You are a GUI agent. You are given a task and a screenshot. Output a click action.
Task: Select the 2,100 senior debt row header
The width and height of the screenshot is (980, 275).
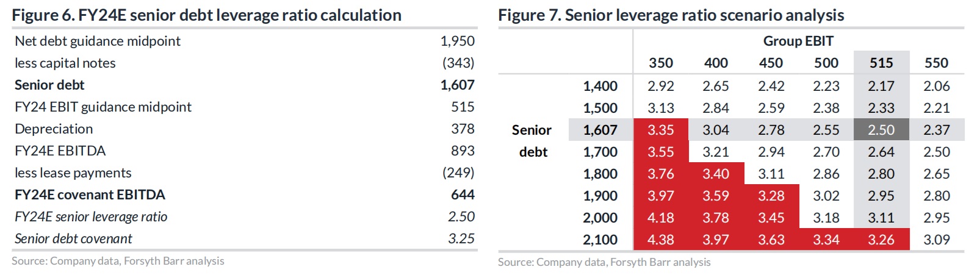600,240
